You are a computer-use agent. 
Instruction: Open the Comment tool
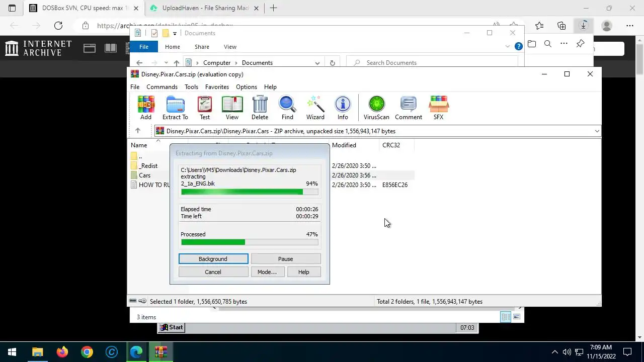409,108
